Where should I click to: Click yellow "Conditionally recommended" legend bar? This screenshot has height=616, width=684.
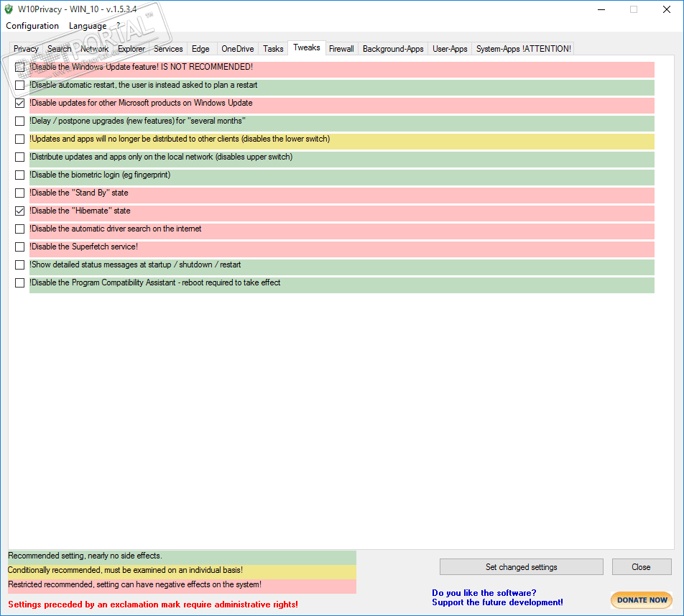click(x=182, y=572)
